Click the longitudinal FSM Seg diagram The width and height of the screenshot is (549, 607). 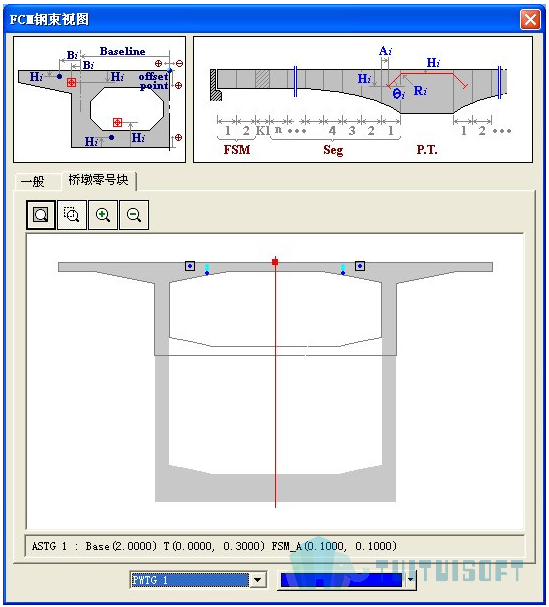[x=363, y=99]
